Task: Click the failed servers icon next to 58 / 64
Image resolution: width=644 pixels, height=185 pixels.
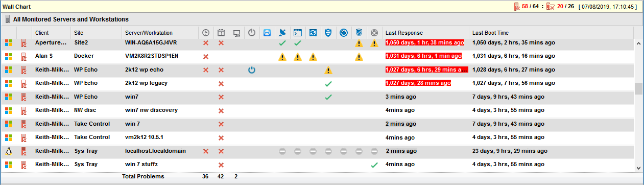Action: coord(517,7)
